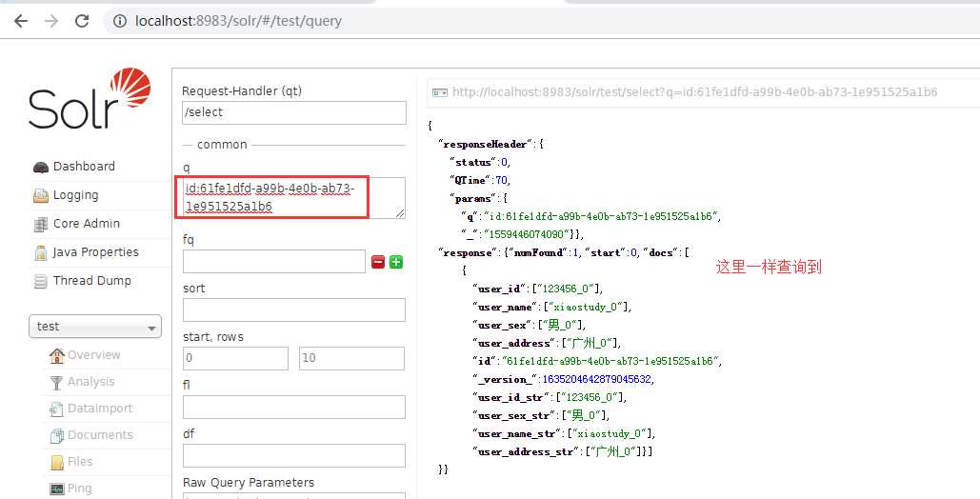
Task: Open the core selector dropdown showing test
Action: [x=95, y=327]
